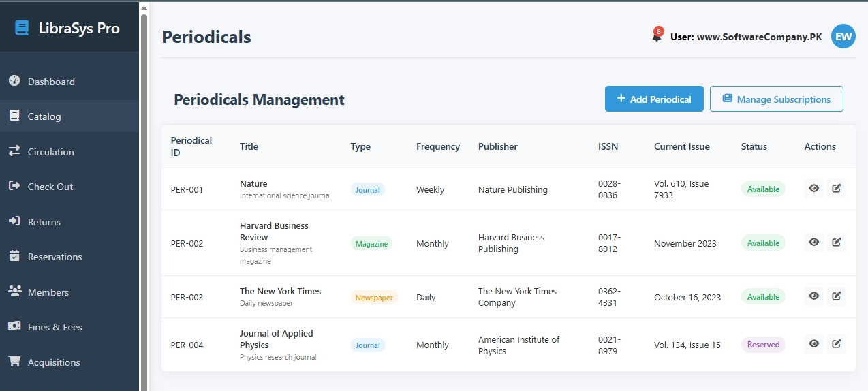Screen dimensions: 868x391
Task: Select the PER-003 ID cell
Action: [x=187, y=297]
